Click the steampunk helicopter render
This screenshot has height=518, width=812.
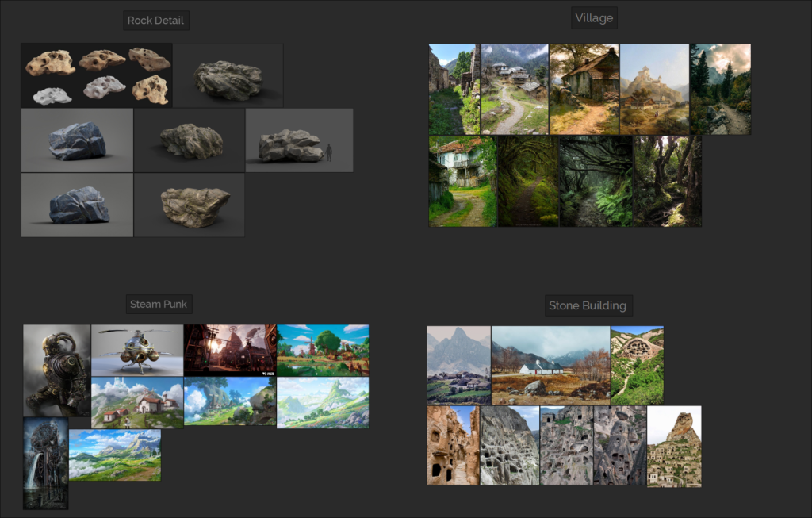pos(137,350)
